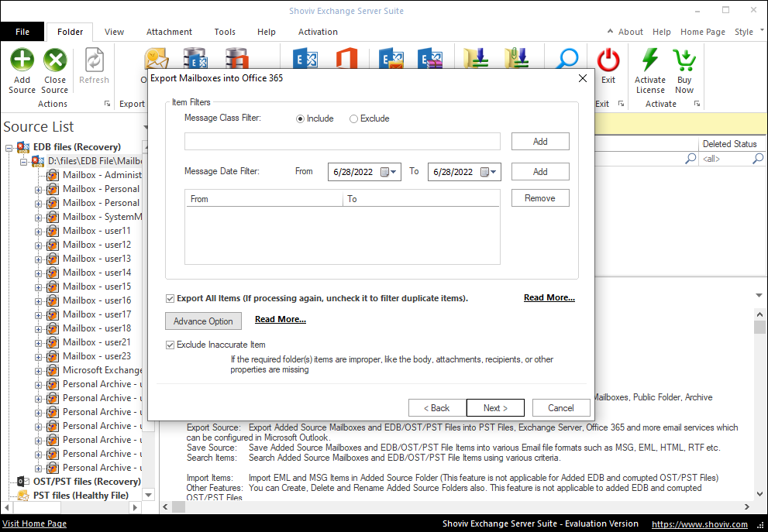The height and width of the screenshot is (532, 768).
Task: Click the OST/PST files (Recovery) icon
Action: 23,482
